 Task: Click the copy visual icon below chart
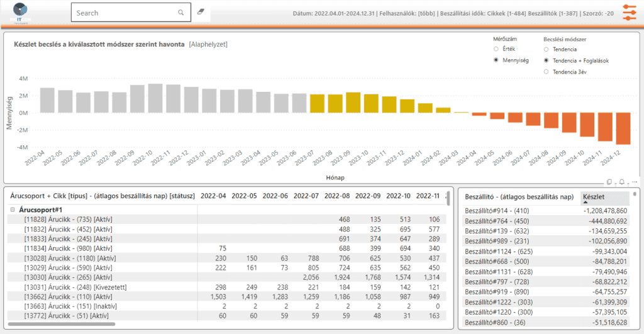coord(609,182)
